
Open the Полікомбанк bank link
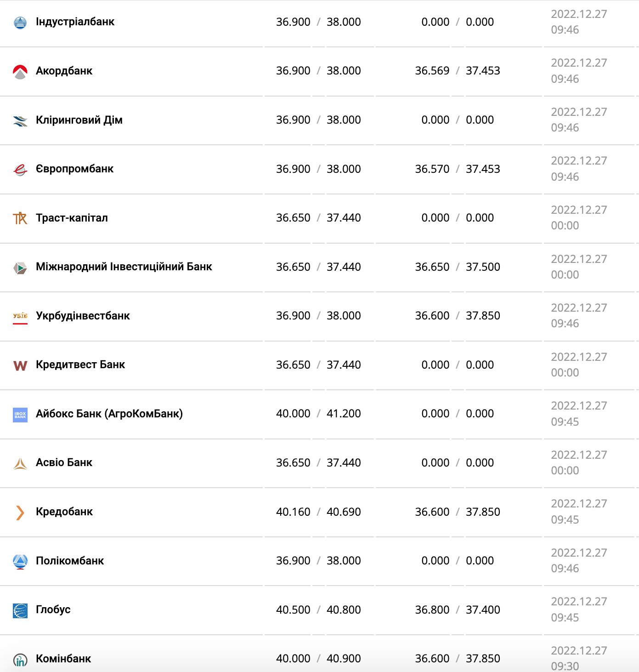[70, 561]
